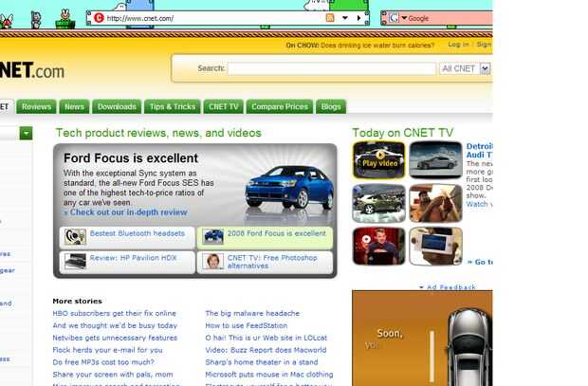Open the CNET TV tab

pyautogui.click(x=224, y=106)
